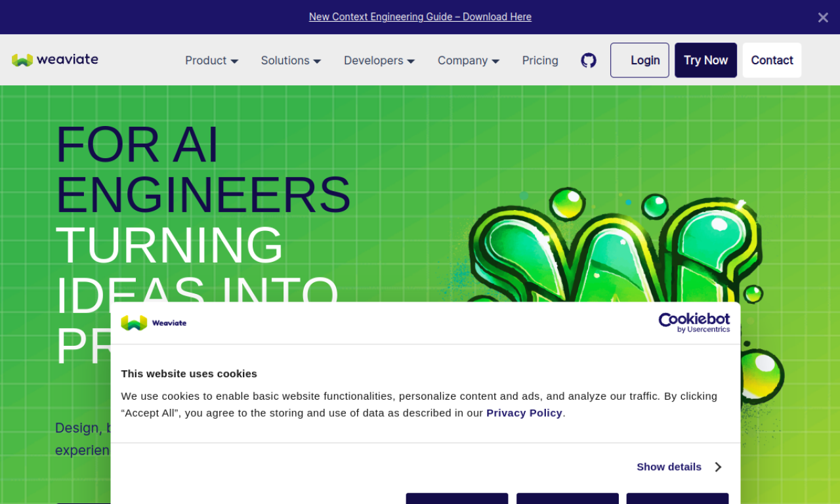Click the Login button

click(639, 60)
